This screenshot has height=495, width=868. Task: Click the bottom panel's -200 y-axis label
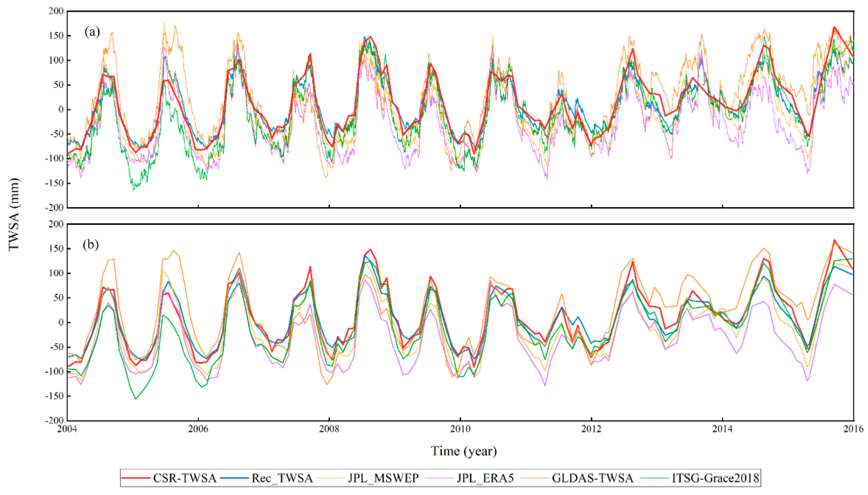(54, 420)
